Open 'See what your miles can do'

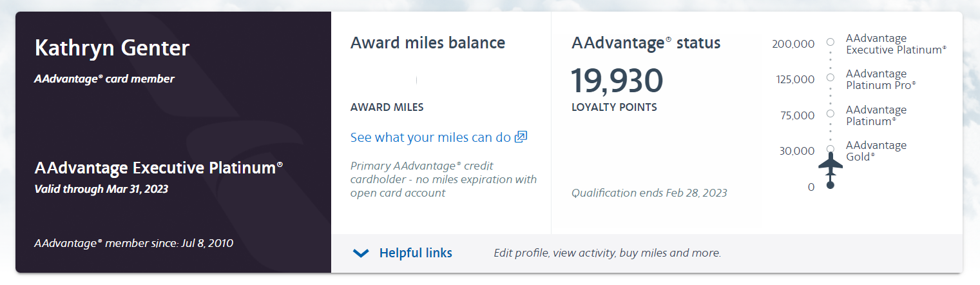pos(430,137)
